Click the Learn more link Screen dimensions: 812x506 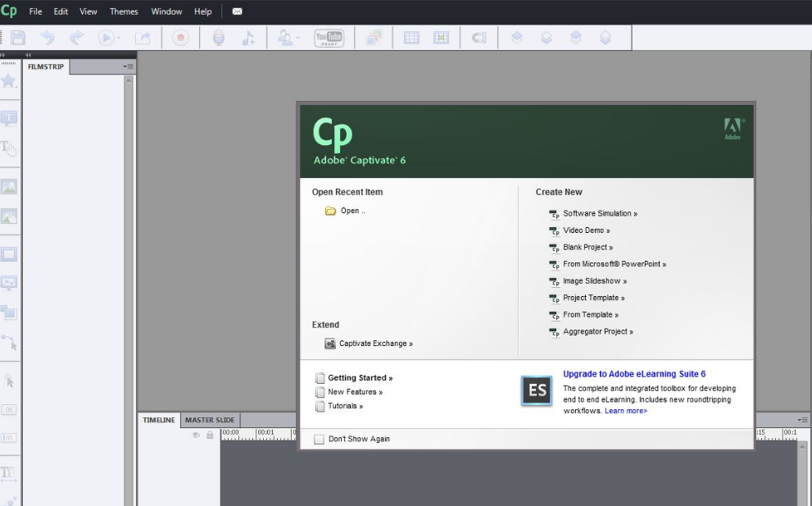click(x=626, y=411)
